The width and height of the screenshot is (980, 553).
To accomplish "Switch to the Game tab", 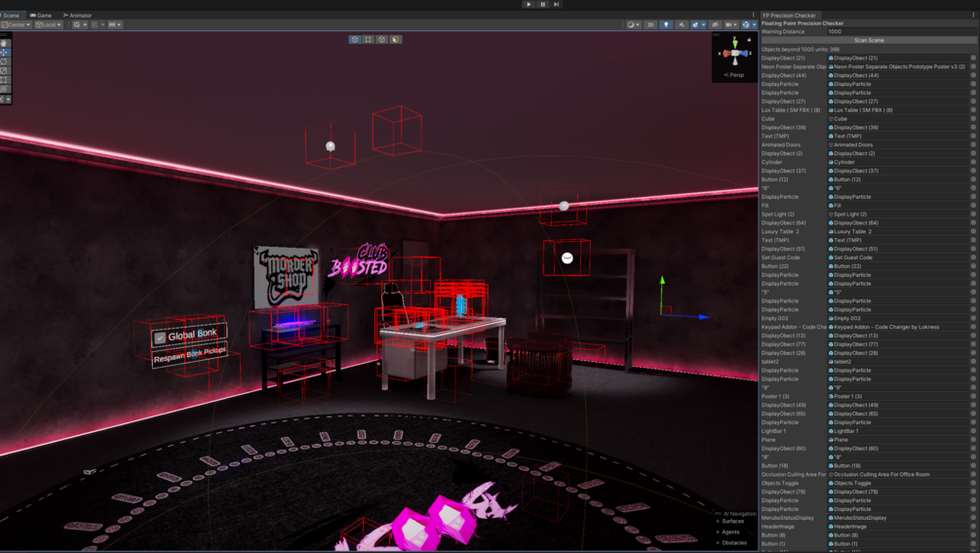I will click(41, 15).
